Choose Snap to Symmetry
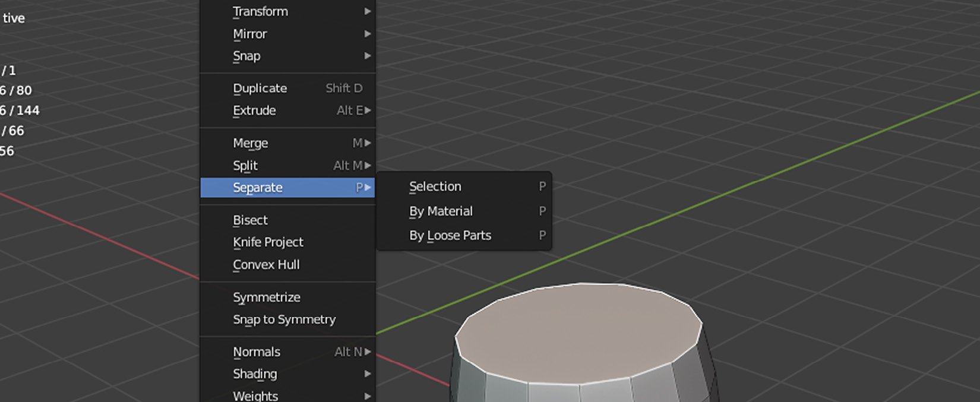The width and height of the screenshot is (980, 402). click(x=287, y=319)
